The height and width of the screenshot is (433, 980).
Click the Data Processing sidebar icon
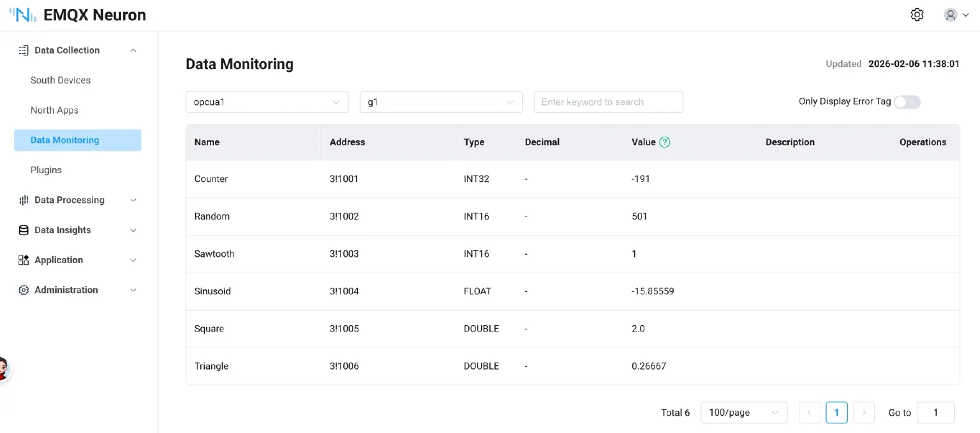coord(24,200)
